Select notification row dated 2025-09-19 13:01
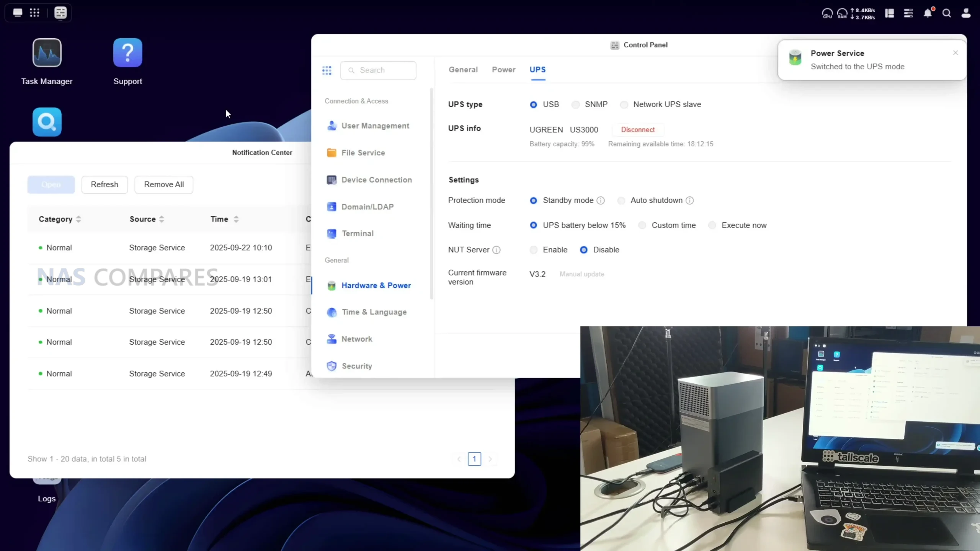 169,279
